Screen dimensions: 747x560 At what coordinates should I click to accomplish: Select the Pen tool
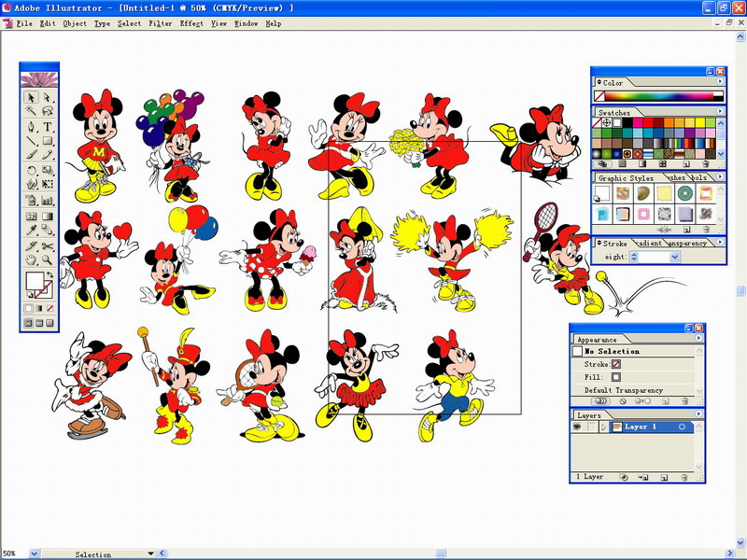(x=32, y=127)
